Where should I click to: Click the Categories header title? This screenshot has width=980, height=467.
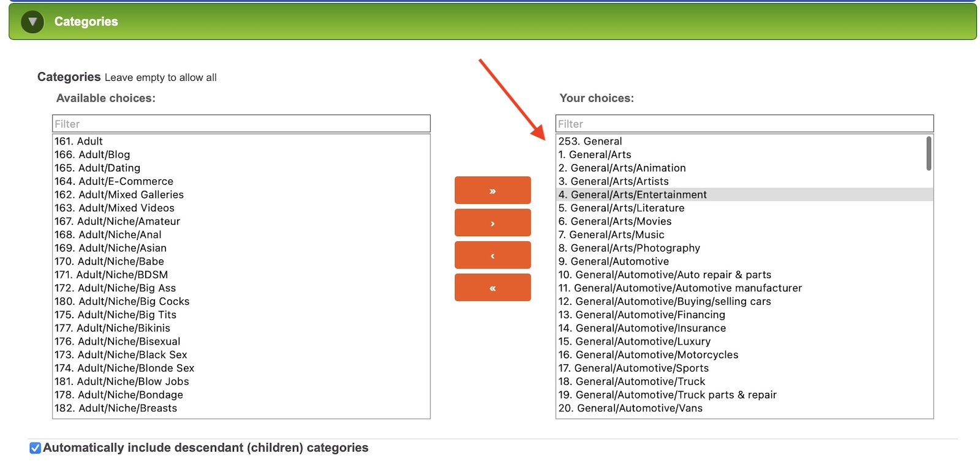click(x=86, y=22)
